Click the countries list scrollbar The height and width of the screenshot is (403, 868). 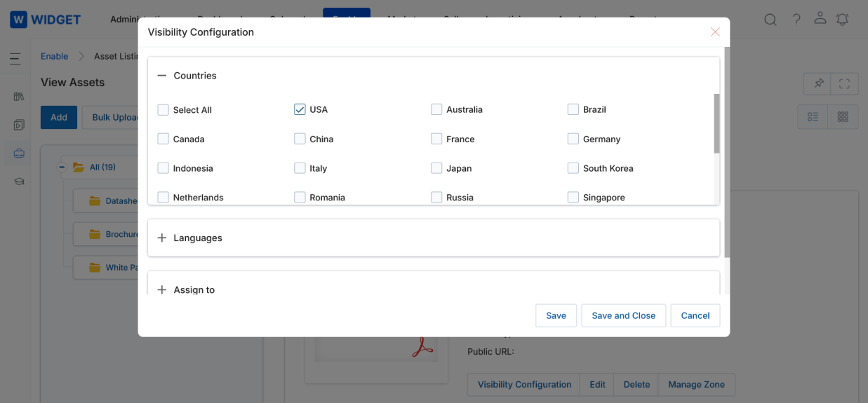tap(716, 123)
